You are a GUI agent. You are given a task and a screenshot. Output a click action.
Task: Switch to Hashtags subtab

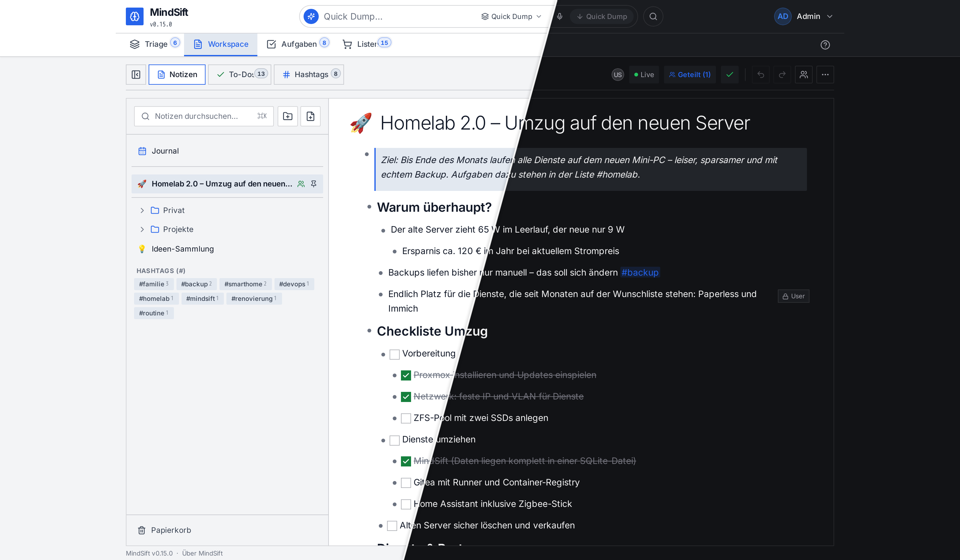click(x=309, y=75)
